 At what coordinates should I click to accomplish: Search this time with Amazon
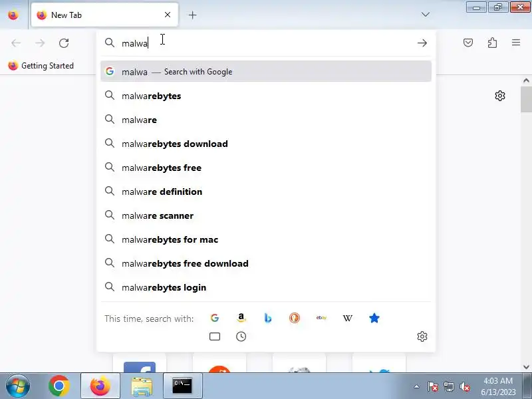tap(241, 318)
